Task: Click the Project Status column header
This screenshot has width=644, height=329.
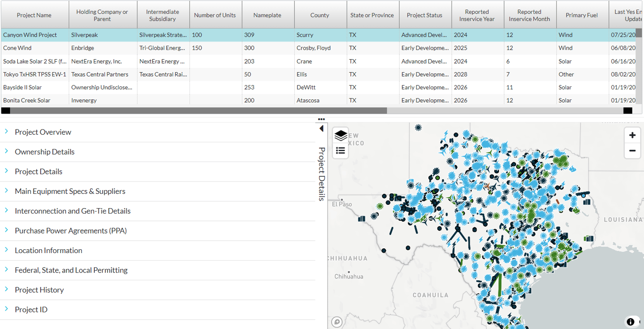Action: (x=424, y=14)
